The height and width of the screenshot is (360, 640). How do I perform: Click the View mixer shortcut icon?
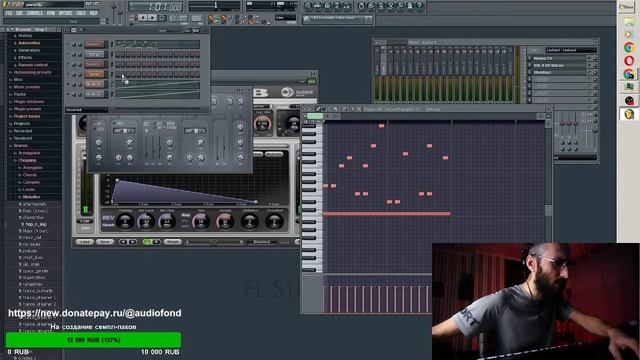click(x=347, y=6)
